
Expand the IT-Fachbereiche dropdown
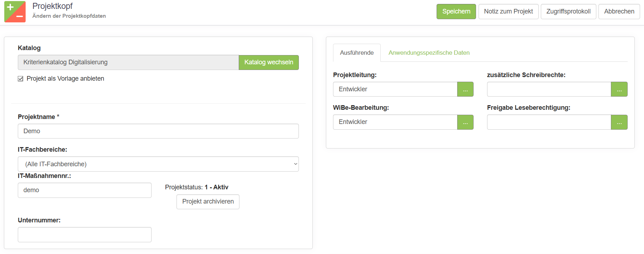click(158, 164)
